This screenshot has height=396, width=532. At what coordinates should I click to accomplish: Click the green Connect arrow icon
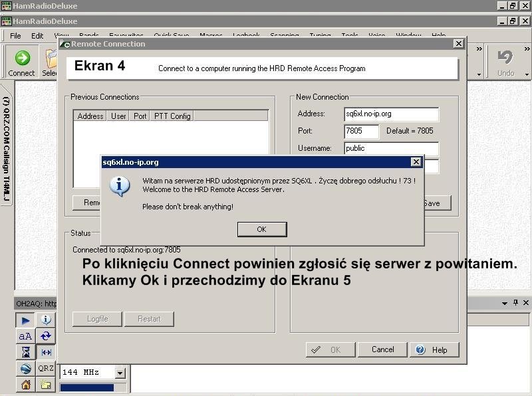[23, 58]
